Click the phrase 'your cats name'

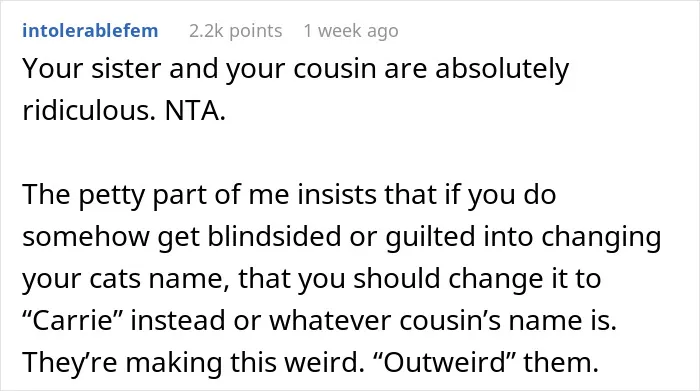pos(126,279)
